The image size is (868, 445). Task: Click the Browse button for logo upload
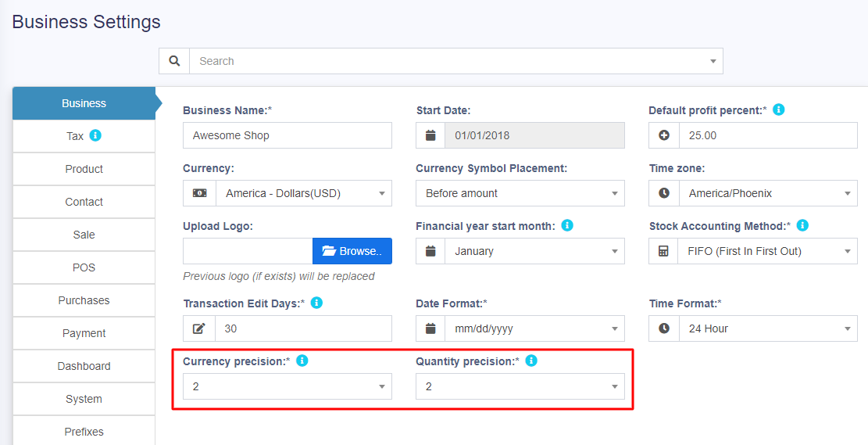[x=352, y=251]
